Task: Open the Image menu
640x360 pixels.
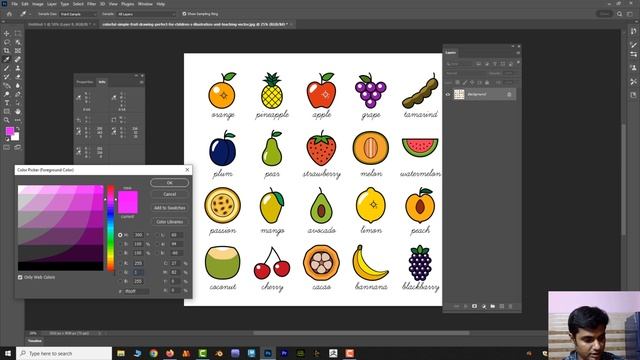Action: click(x=38, y=4)
